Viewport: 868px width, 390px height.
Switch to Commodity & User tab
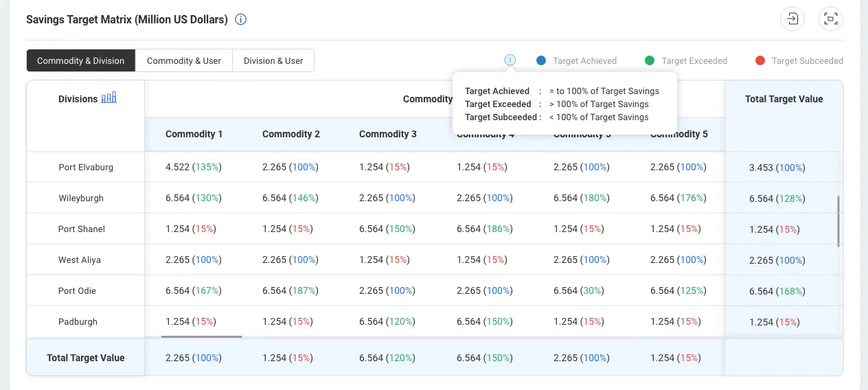click(x=184, y=60)
